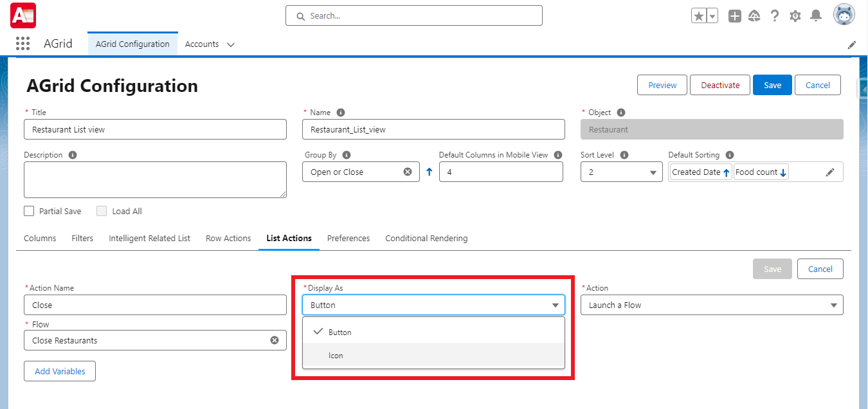Screen dimensions: 868x409
Task: Enable the Partial Save checkbox
Action: (x=29, y=211)
